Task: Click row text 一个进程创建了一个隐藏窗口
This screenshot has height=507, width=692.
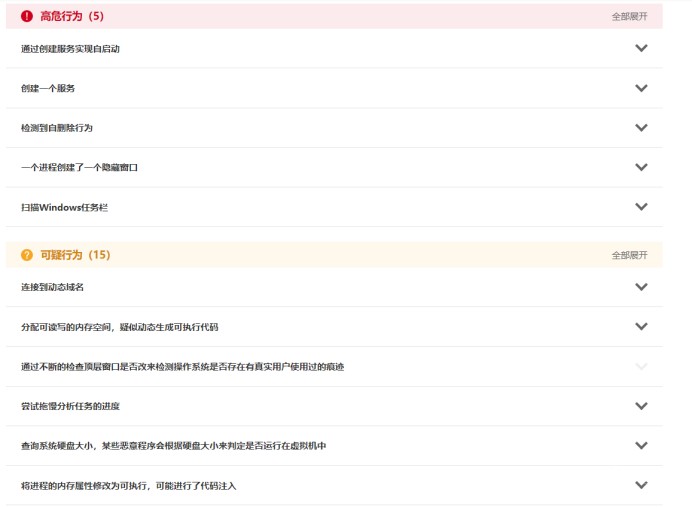Action: click(79, 168)
